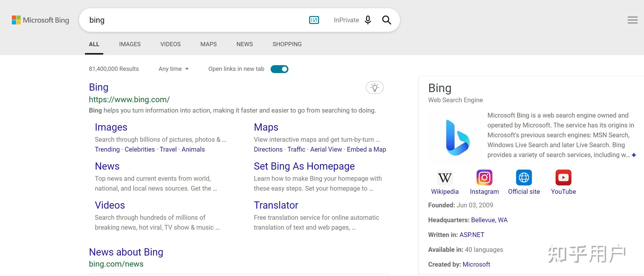Open the Any time filter dropdown

(x=174, y=69)
